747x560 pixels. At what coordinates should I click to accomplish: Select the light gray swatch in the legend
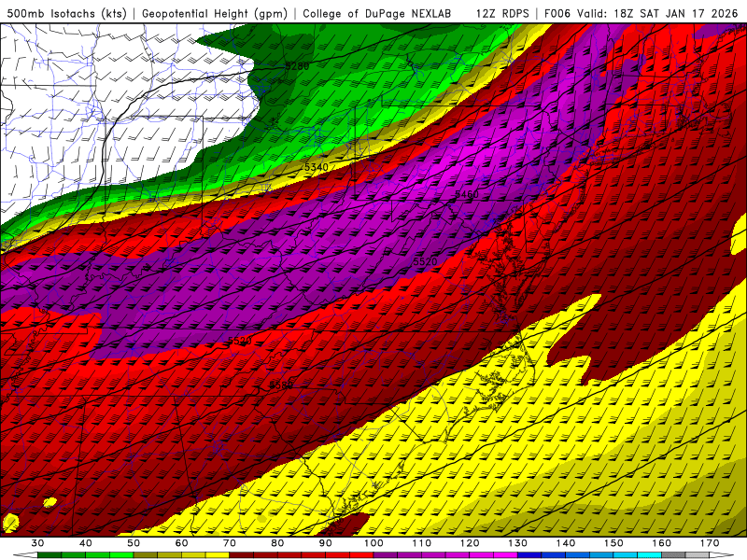(698, 555)
